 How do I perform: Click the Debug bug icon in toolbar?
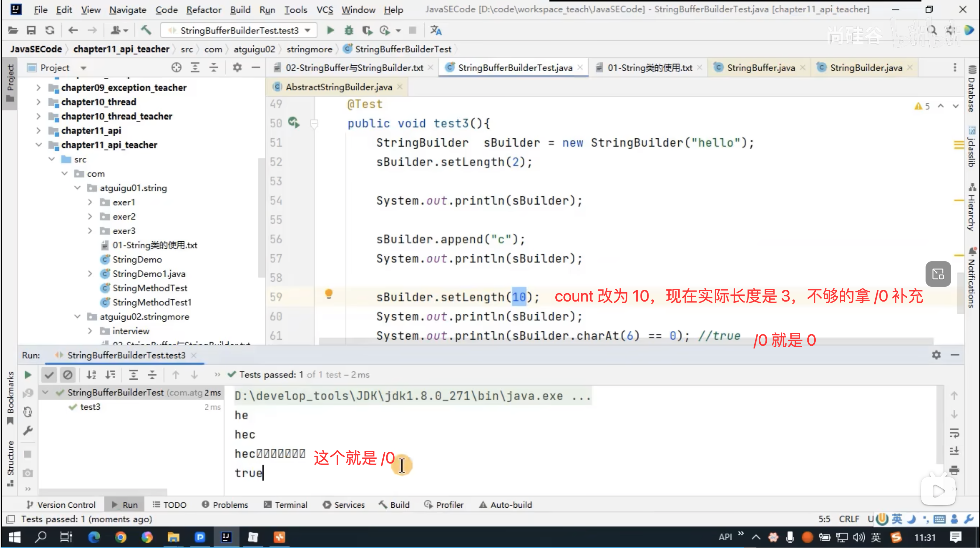(x=348, y=30)
